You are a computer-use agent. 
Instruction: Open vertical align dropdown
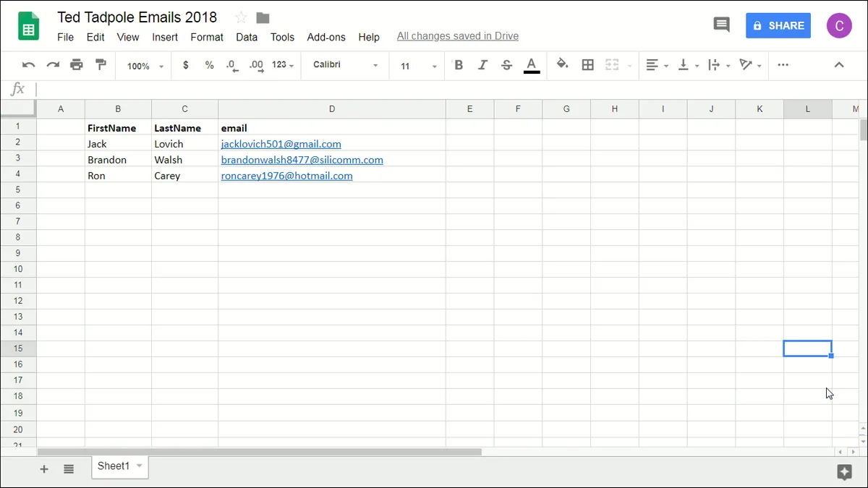coord(688,65)
